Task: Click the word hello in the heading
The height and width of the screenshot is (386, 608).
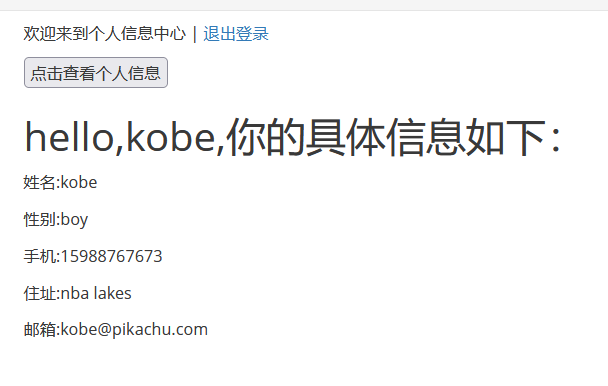Action: pos(69,137)
